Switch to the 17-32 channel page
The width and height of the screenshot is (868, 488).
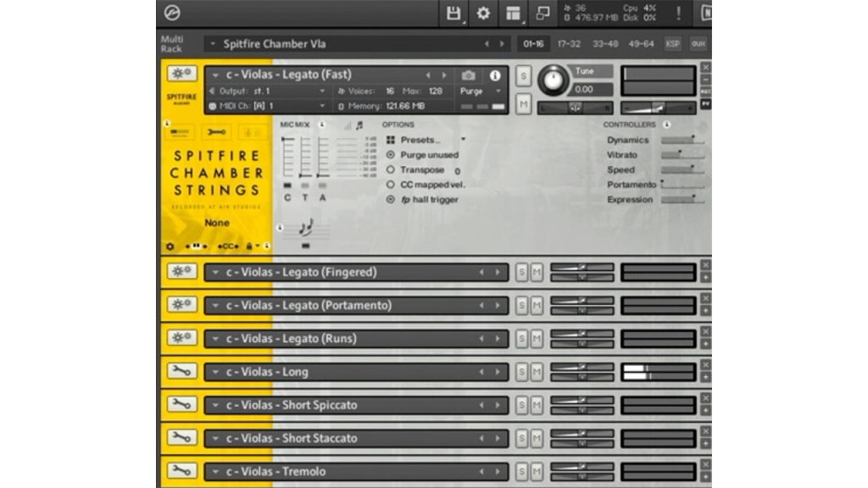coord(569,43)
